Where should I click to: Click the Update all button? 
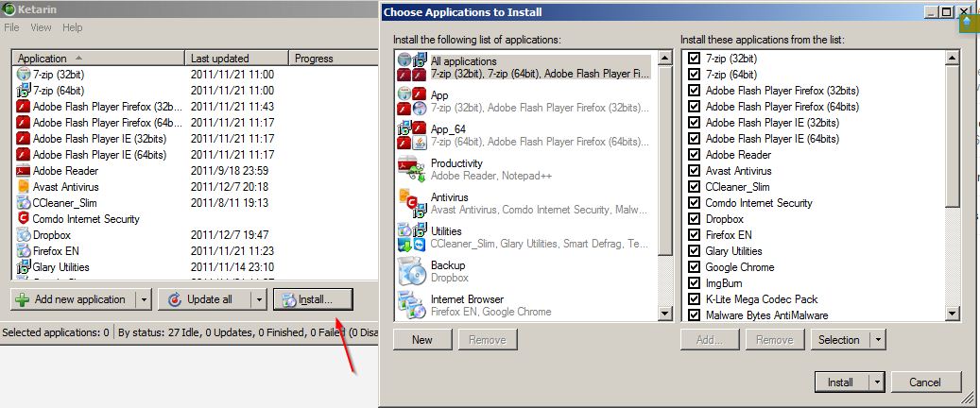(204, 300)
